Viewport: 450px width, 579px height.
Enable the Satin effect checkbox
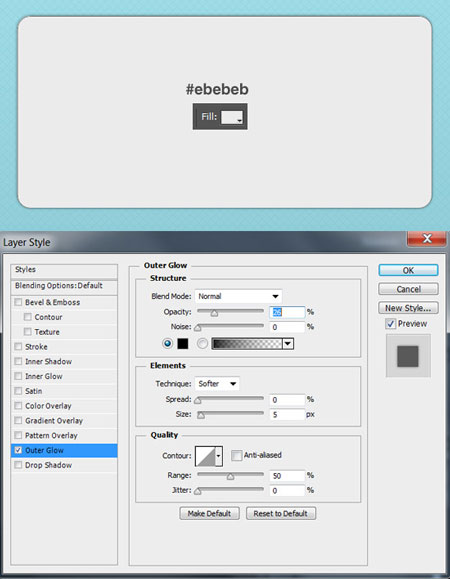click(x=18, y=391)
